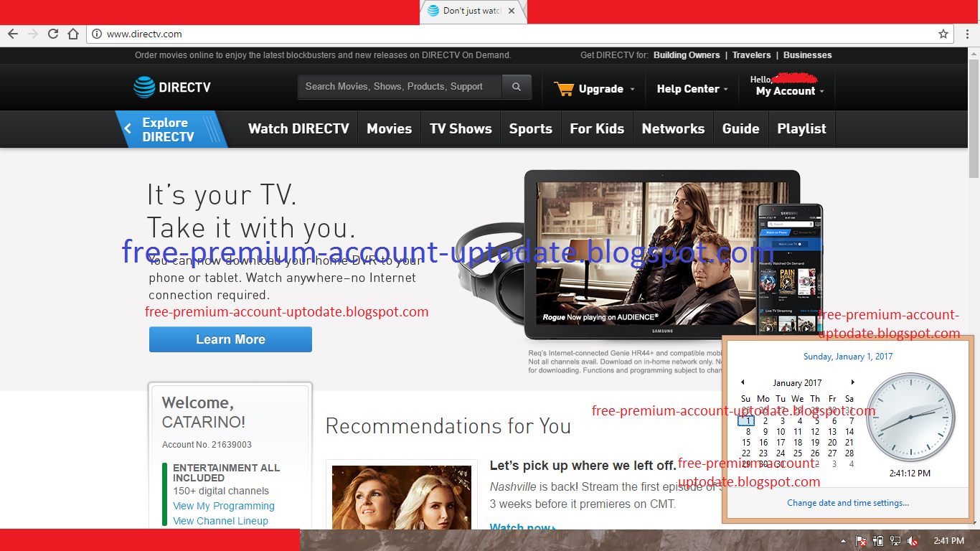Switch to the Networks section
Viewport: 980px width, 551px height.
(673, 129)
